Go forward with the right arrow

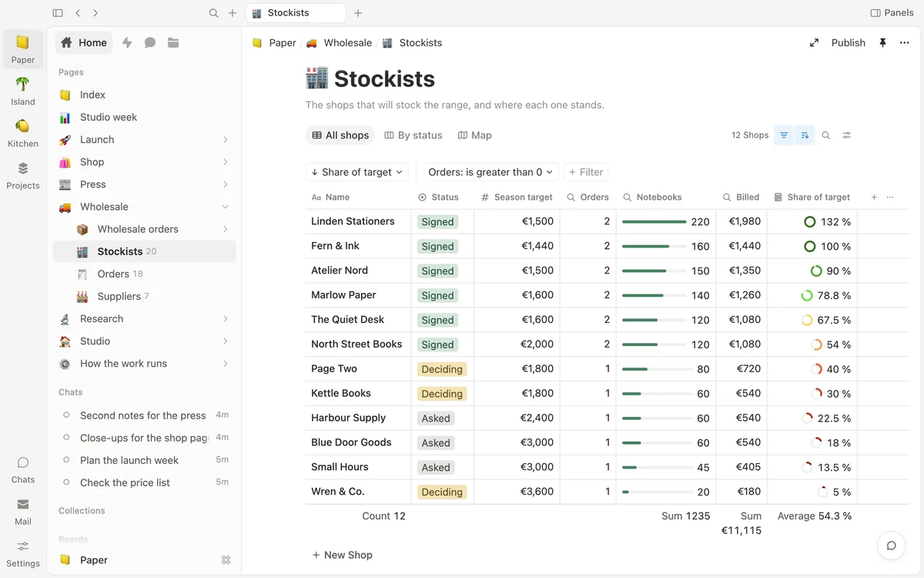[x=95, y=13]
